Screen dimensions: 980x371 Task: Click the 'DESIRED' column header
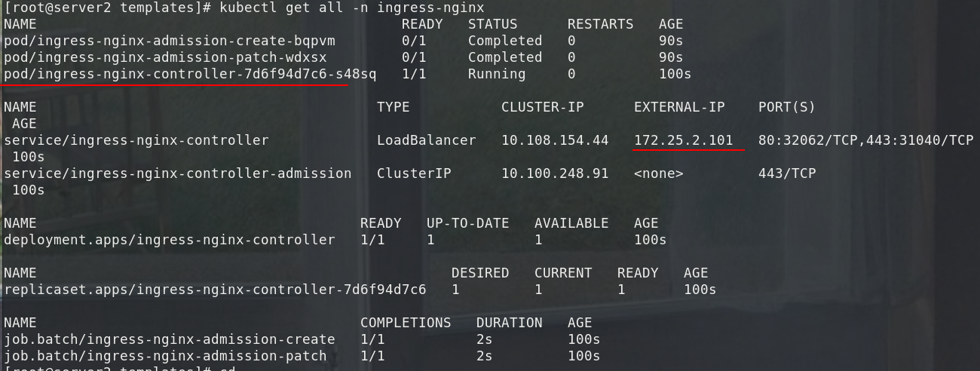pyautogui.click(x=480, y=273)
